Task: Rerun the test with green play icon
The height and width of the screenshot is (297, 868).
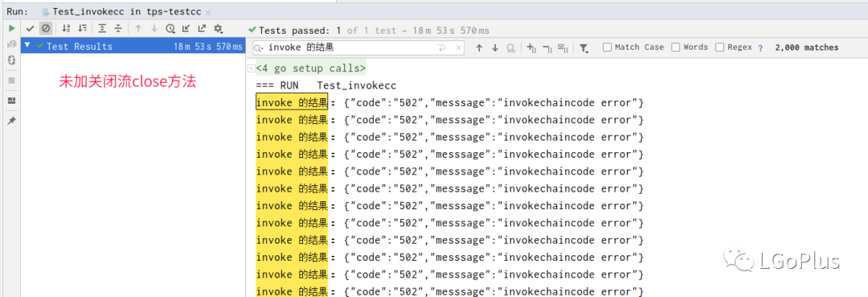Action: [x=11, y=28]
